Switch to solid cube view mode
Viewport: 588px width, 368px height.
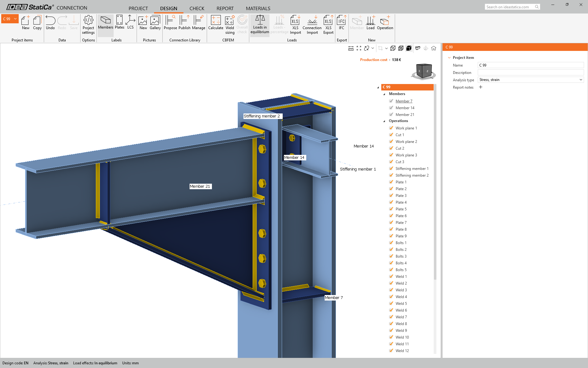point(409,48)
